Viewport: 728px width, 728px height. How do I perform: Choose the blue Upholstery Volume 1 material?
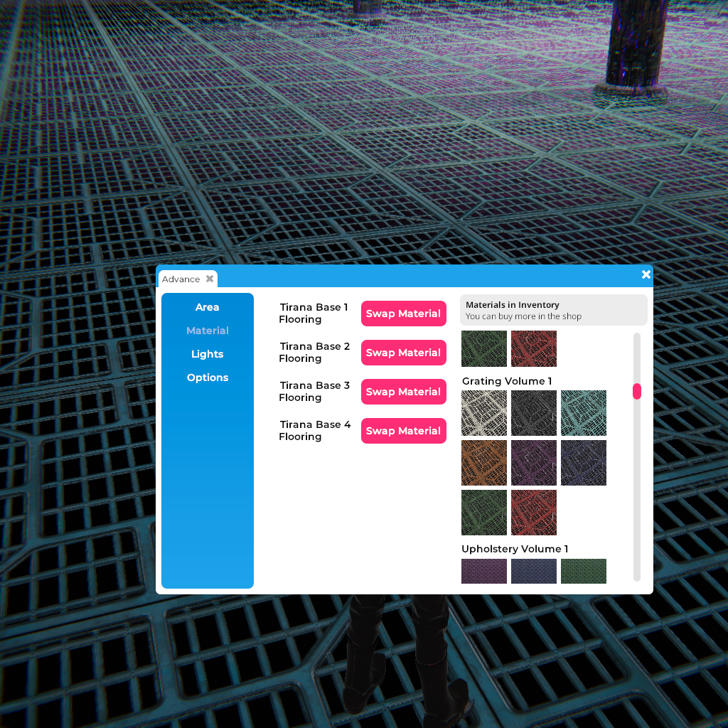pos(534,571)
